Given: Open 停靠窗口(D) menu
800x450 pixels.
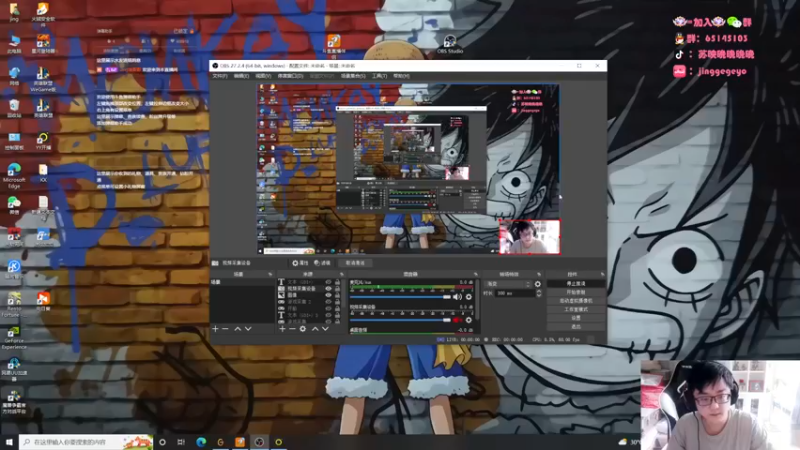Looking at the screenshot, I should point(290,76).
